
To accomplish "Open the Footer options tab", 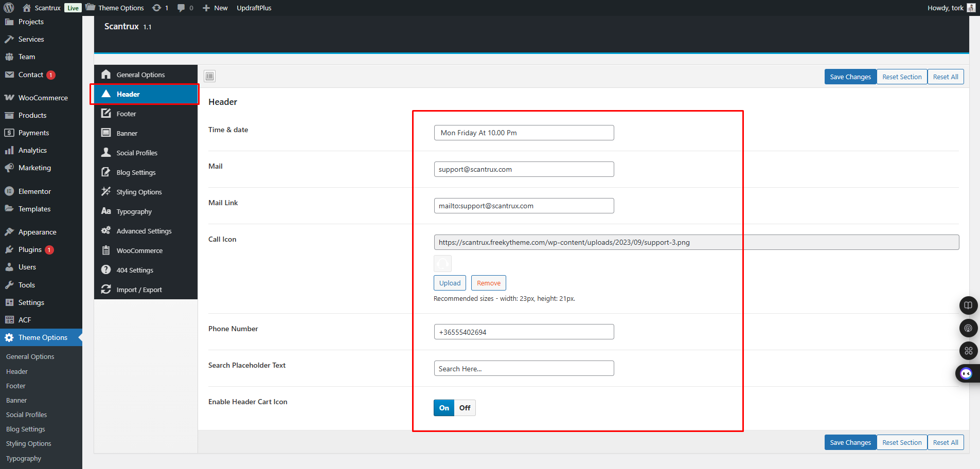I will [x=126, y=114].
